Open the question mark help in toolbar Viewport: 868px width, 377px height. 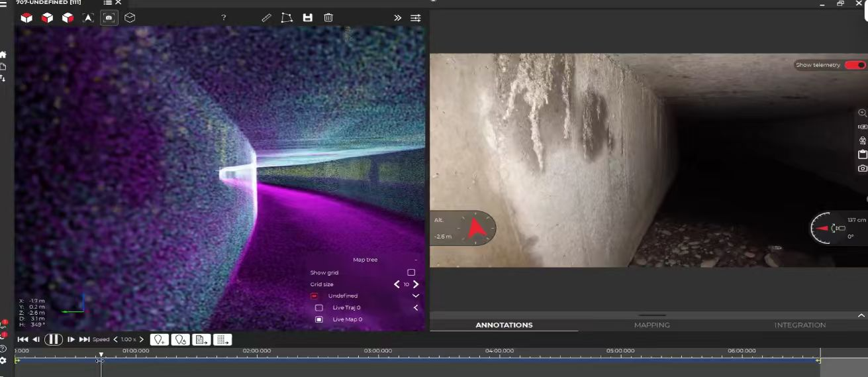point(223,18)
